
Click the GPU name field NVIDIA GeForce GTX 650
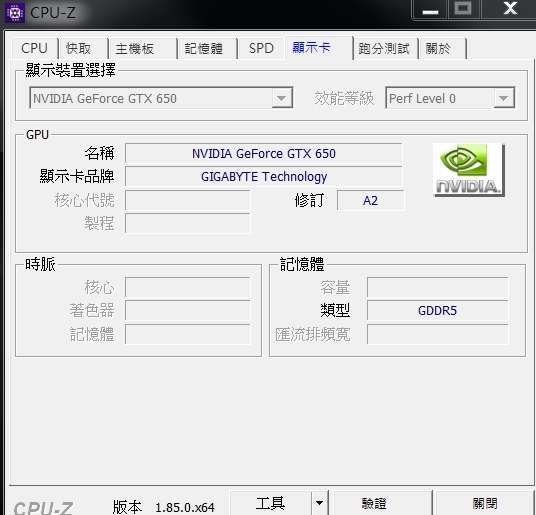[x=264, y=153]
